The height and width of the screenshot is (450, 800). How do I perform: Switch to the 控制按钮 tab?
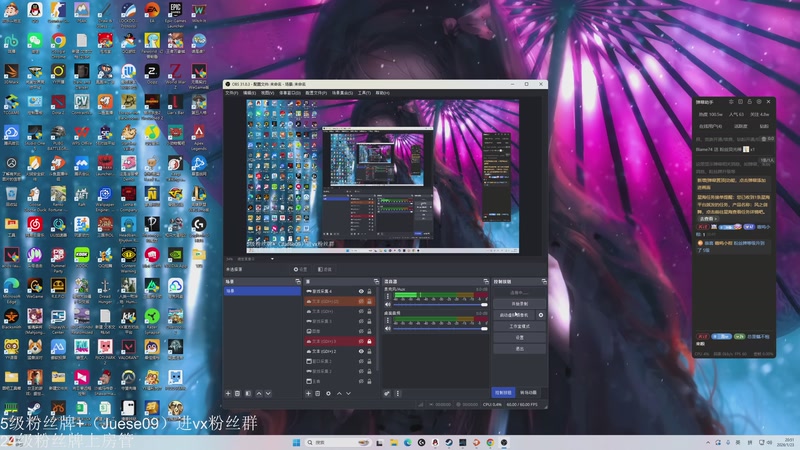coord(503,392)
